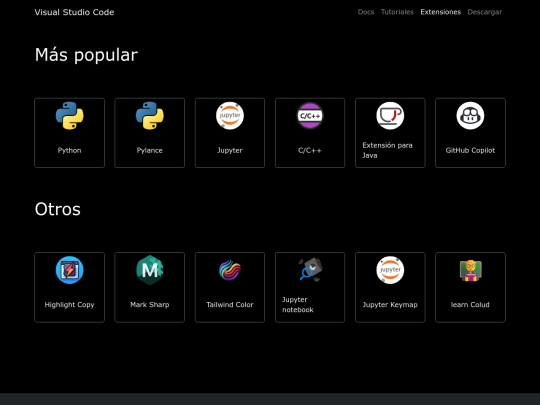
Task: Click the learn Colud teacher icon
Action: pyautogui.click(x=470, y=271)
